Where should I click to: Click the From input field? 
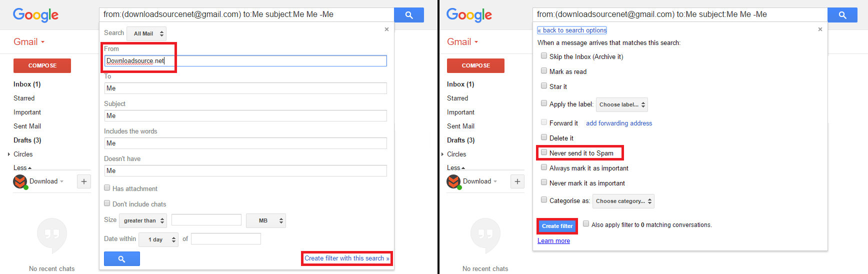245,61
